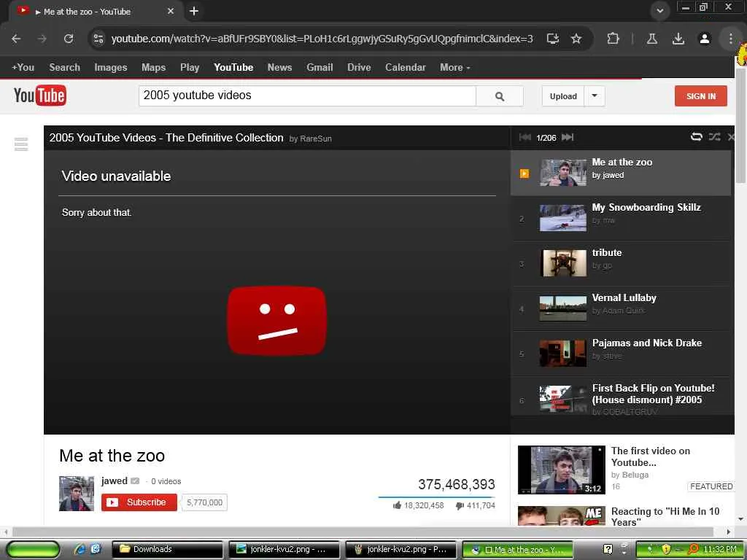Select tribute video in playlist

pyautogui.click(x=622, y=263)
